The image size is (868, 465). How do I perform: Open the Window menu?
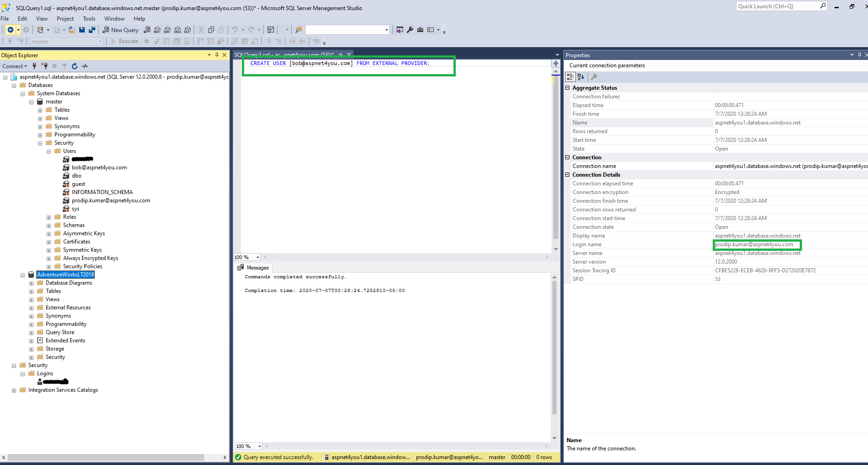coord(115,19)
